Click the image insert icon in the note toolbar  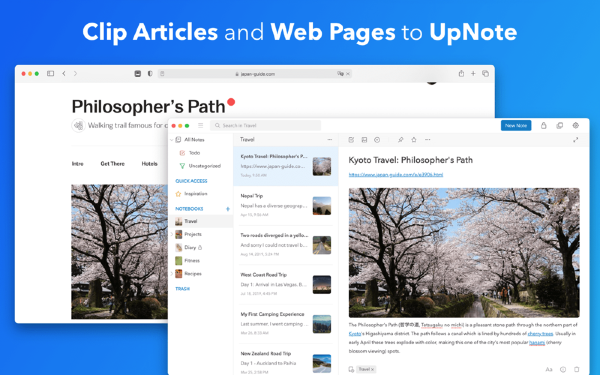[x=364, y=140]
